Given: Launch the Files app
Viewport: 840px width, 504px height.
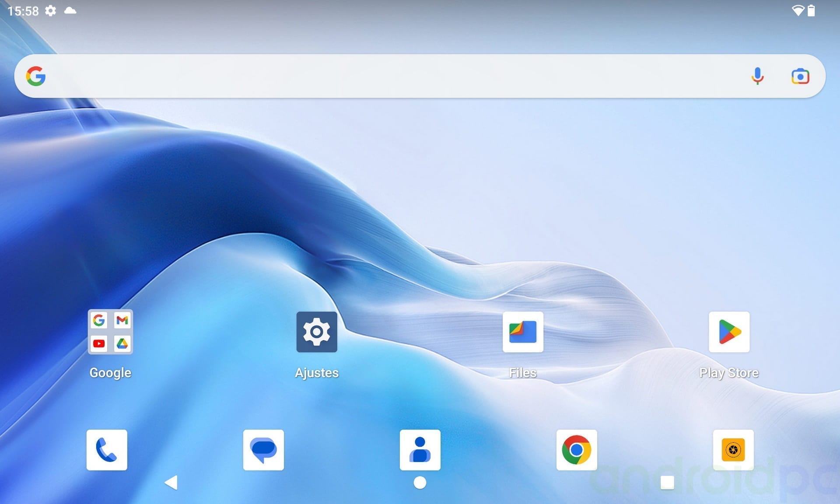Looking at the screenshot, I should coord(523,332).
